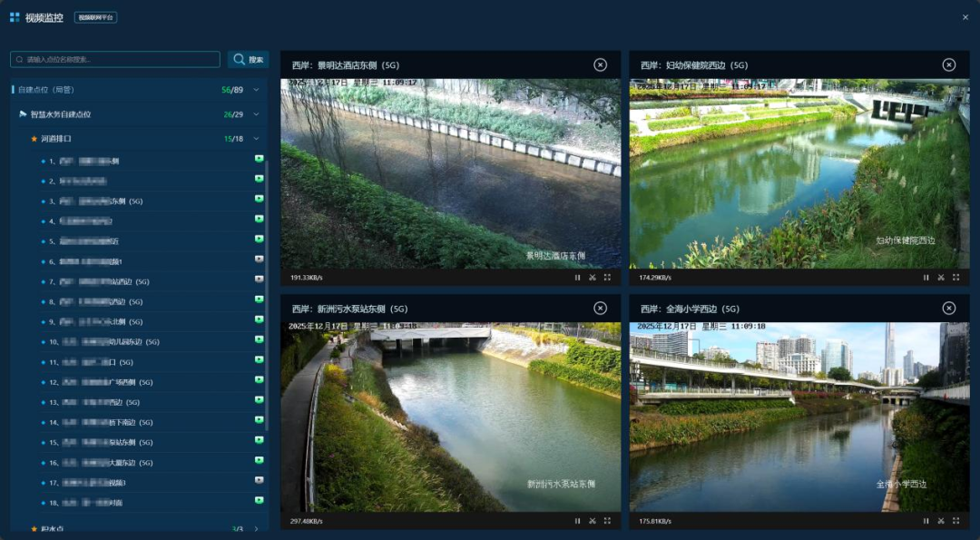This screenshot has height=540, width=980.
Task: Click the 搜索 search button
Action: 248,60
